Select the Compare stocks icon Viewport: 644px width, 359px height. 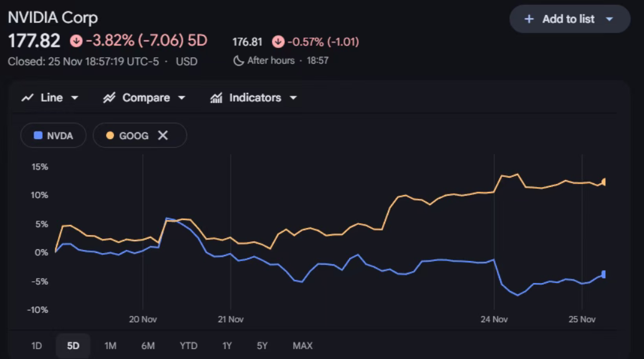pos(110,97)
